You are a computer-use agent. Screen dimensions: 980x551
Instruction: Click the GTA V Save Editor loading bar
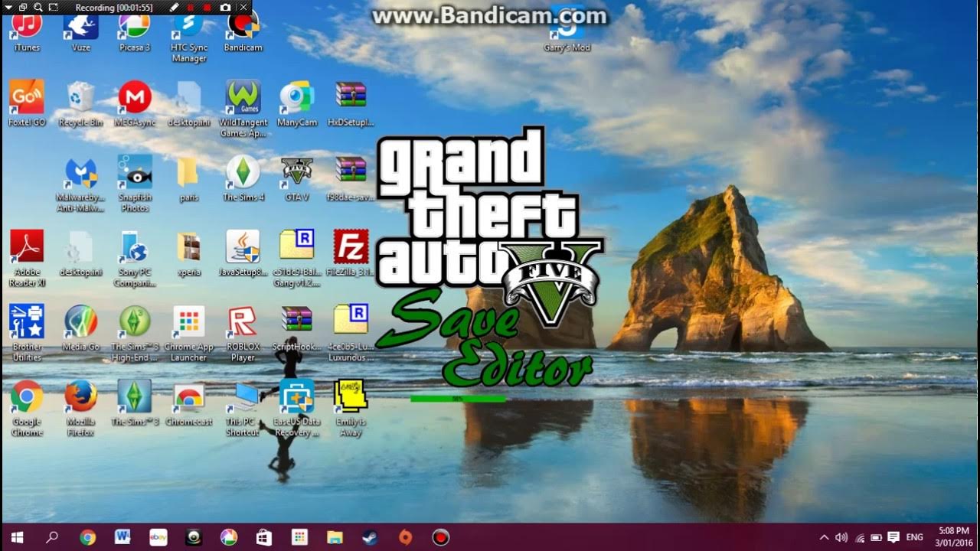458,399
